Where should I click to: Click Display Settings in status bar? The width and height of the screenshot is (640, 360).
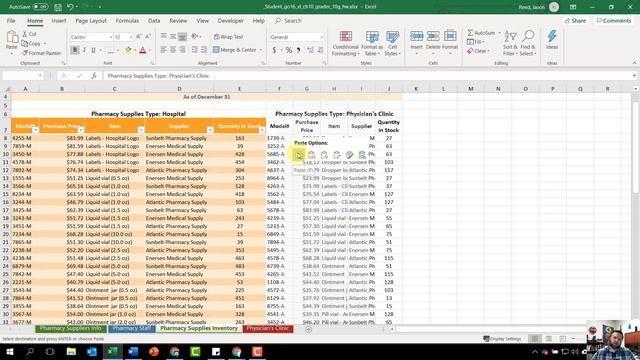[502, 339]
